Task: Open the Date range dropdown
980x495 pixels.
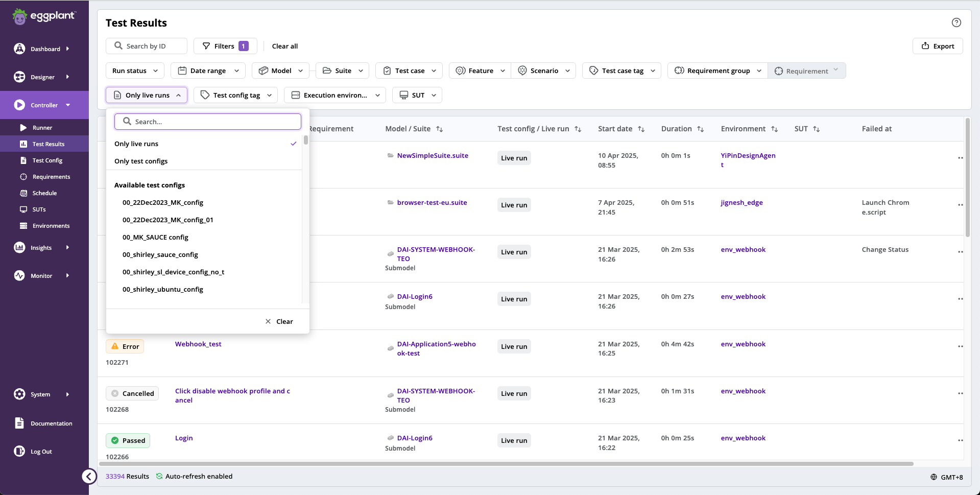Action: click(208, 70)
